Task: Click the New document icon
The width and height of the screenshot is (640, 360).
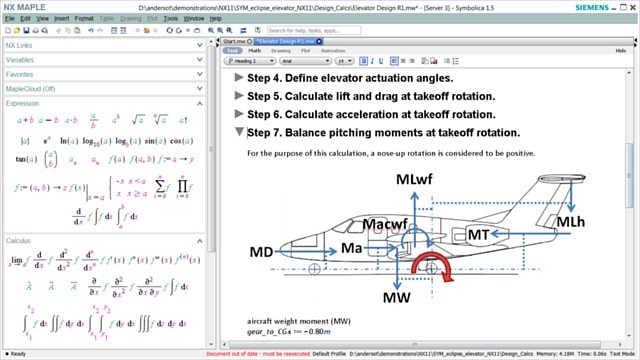Action: tap(8, 31)
